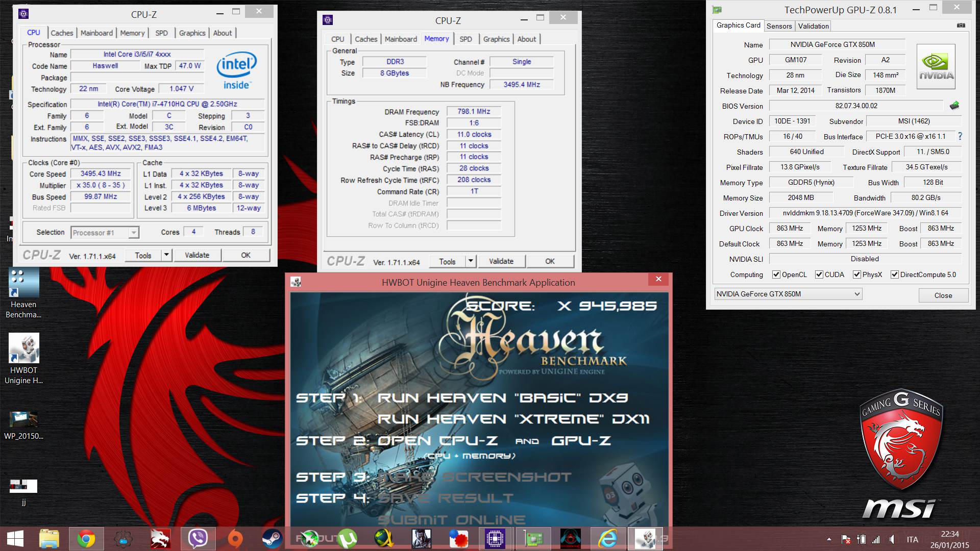Click the Core Speed value field
980x551 pixels.
[101, 173]
